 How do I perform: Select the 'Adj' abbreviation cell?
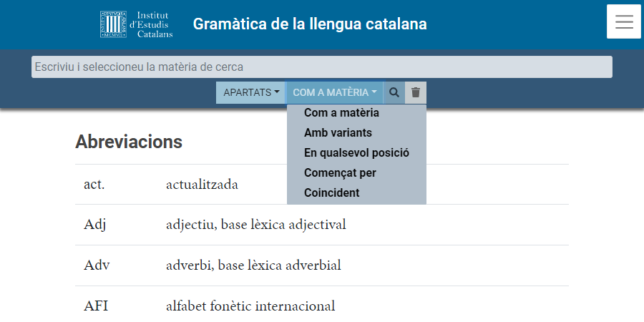(95, 225)
